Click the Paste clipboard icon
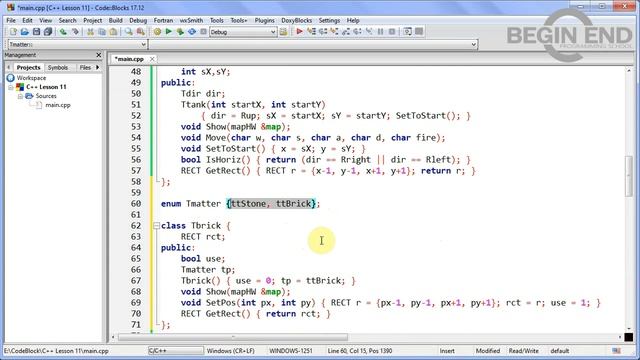640x360 pixels. [x=113, y=32]
